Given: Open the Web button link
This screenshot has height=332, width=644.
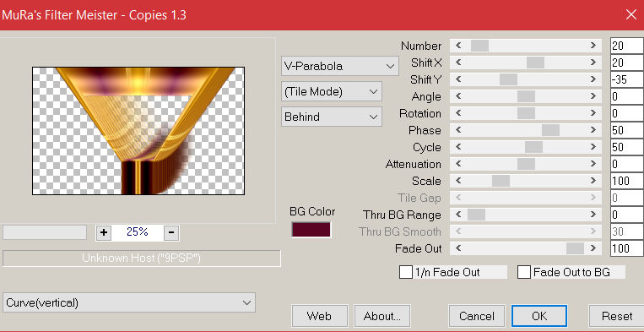Looking at the screenshot, I should [x=320, y=316].
